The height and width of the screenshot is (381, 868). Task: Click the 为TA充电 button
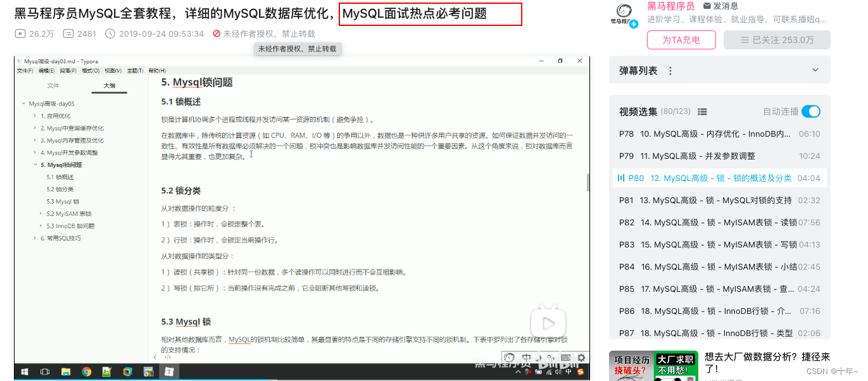click(681, 40)
